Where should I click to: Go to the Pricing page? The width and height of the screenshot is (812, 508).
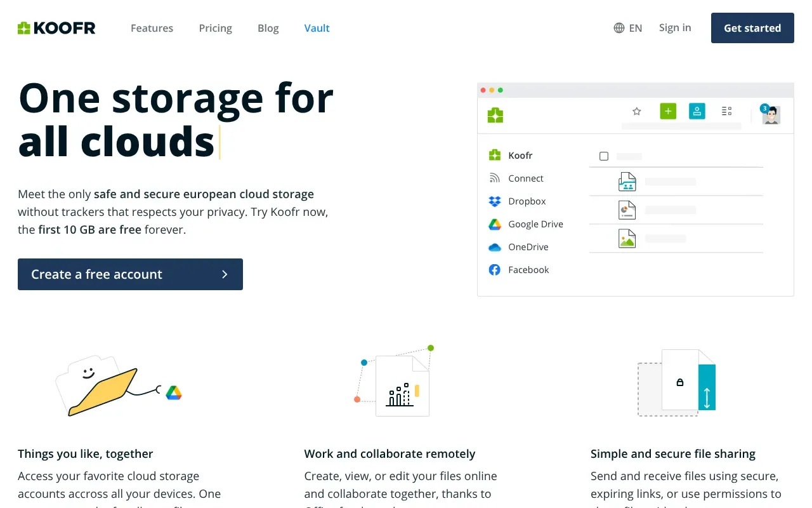[x=215, y=28]
